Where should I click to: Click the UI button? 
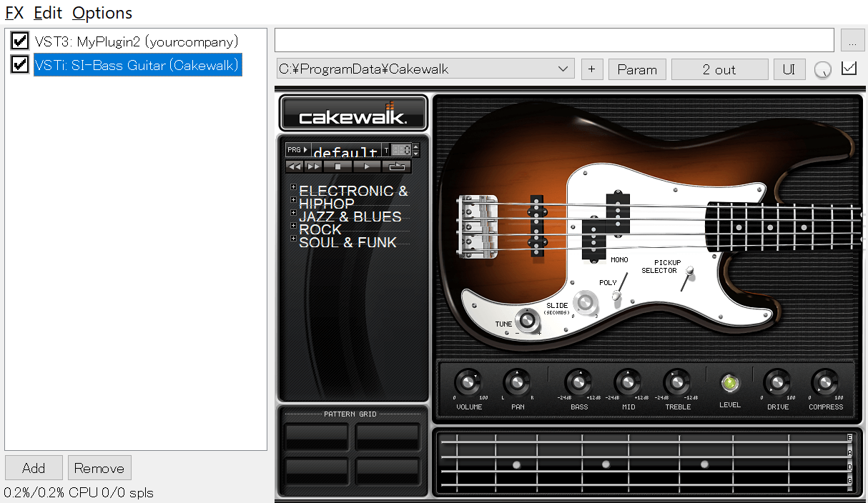point(789,69)
